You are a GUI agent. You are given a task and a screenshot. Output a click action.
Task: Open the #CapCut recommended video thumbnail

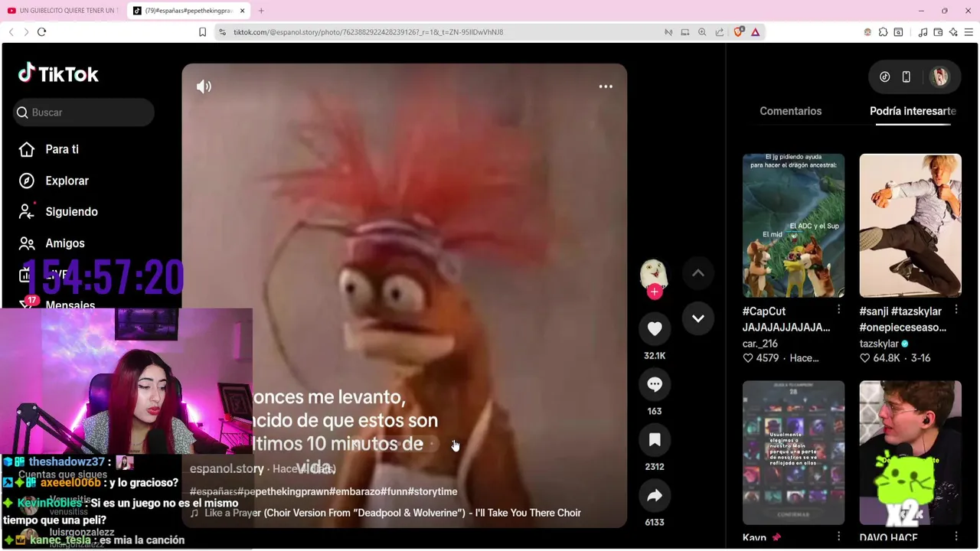click(793, 225)
